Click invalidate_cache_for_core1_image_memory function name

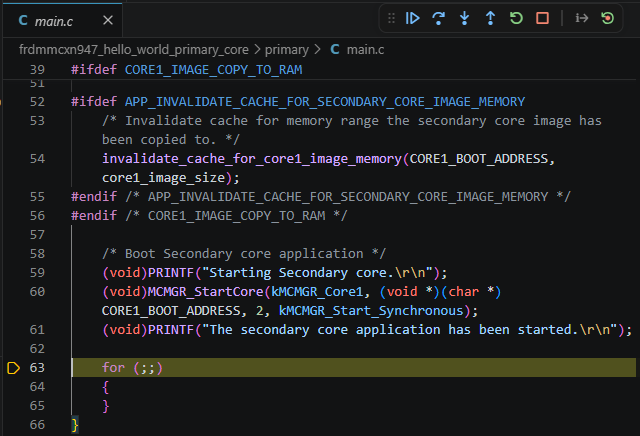pyautogui.click(x=252, y=159)
